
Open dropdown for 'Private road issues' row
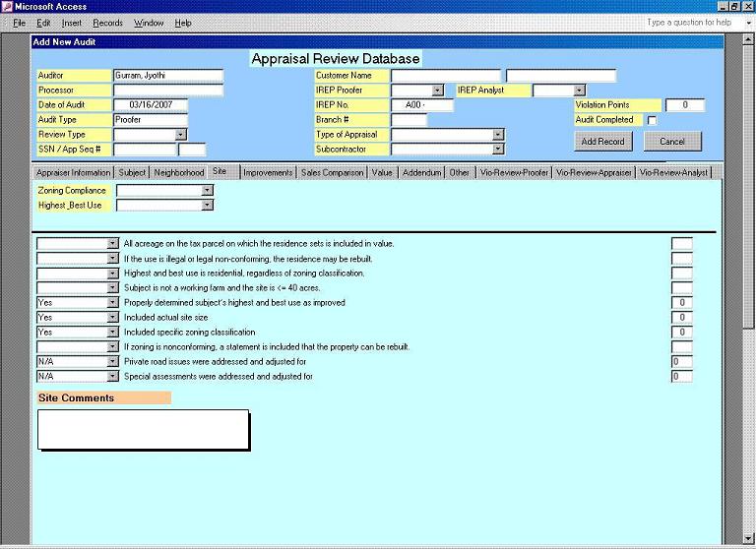(x=112, y=361)
